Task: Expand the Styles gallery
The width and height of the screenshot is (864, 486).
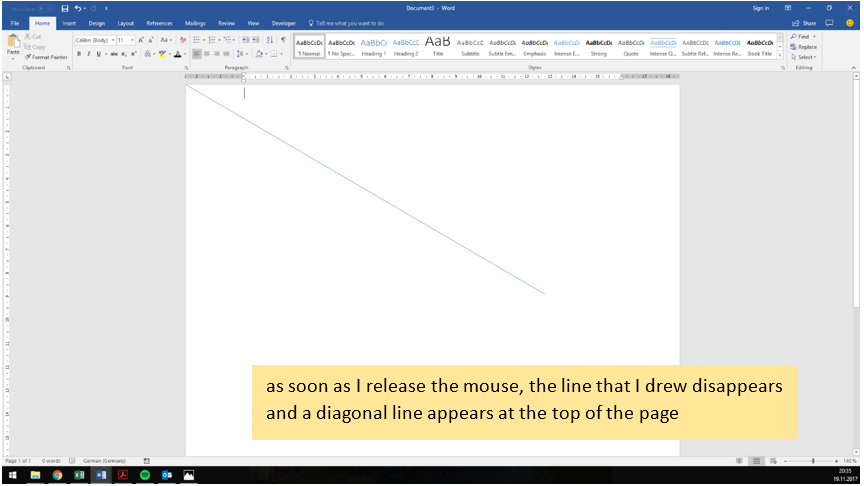Action: [780, 56]
